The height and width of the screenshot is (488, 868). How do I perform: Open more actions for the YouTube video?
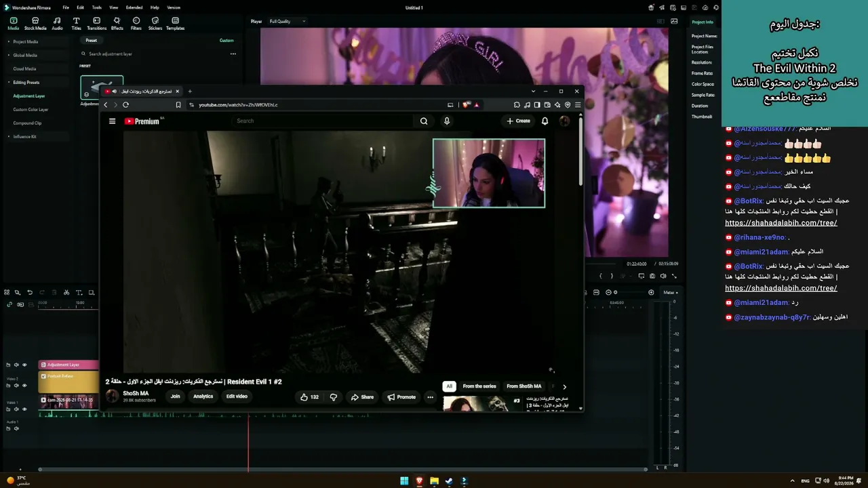point(430,397)
